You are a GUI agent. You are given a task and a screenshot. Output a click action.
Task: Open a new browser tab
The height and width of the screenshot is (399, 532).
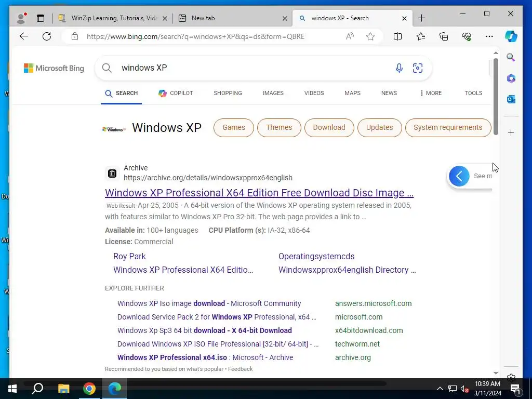[x=421, y=18]
